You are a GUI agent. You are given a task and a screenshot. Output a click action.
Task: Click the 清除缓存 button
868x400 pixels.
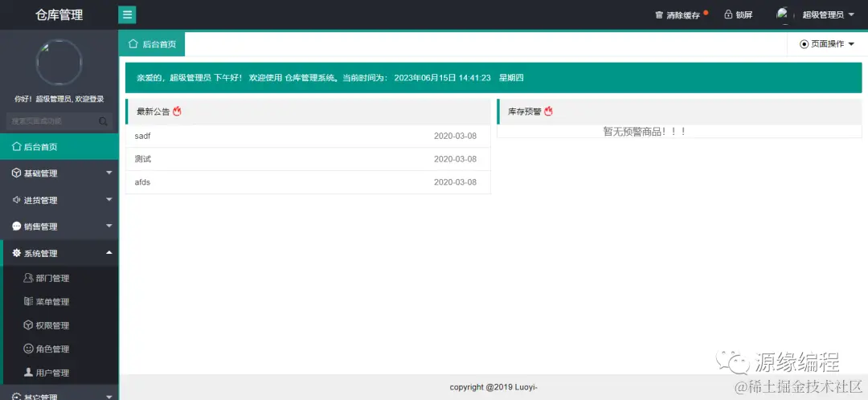(682, 15)
